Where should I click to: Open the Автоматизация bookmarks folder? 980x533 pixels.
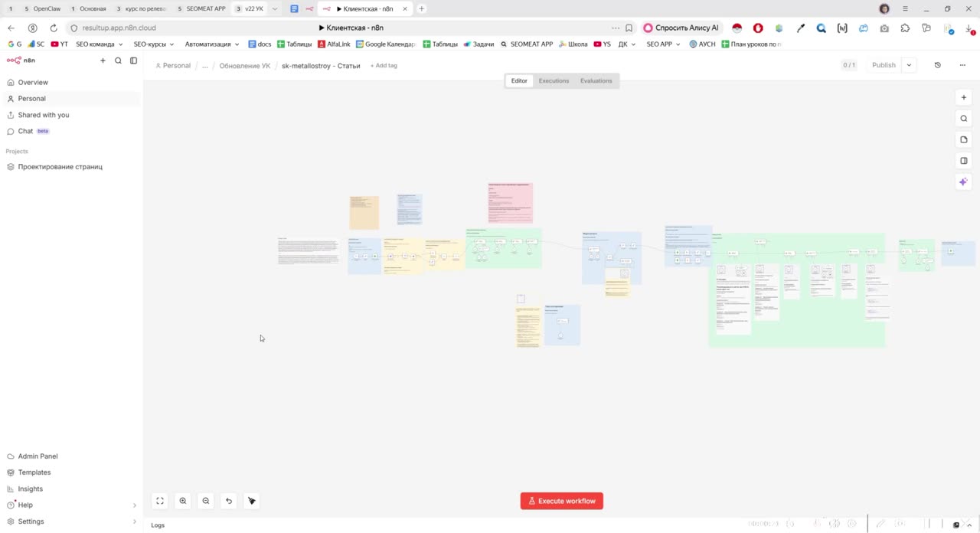(x=212, y=44)
